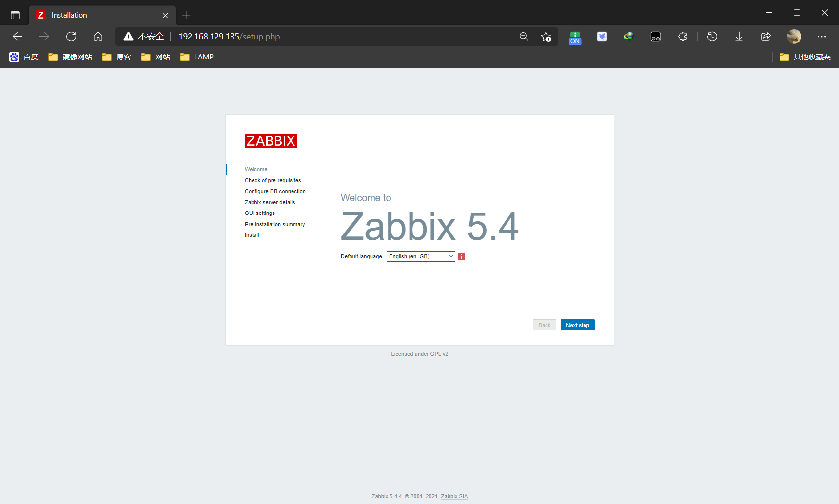839x504 pixels.
Task: Click the 'Welcome to' heading text
Action: click(x=366, y=198)
